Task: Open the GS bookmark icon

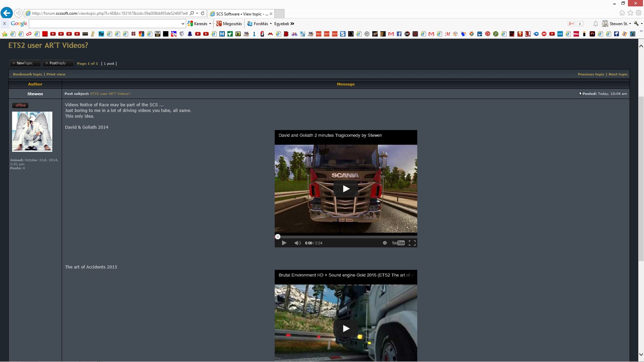Action: click(133, 34)
